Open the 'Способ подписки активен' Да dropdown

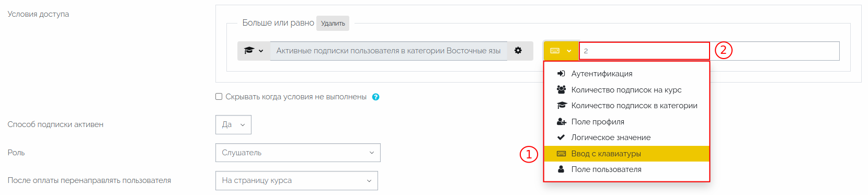[x=233, y=124]
